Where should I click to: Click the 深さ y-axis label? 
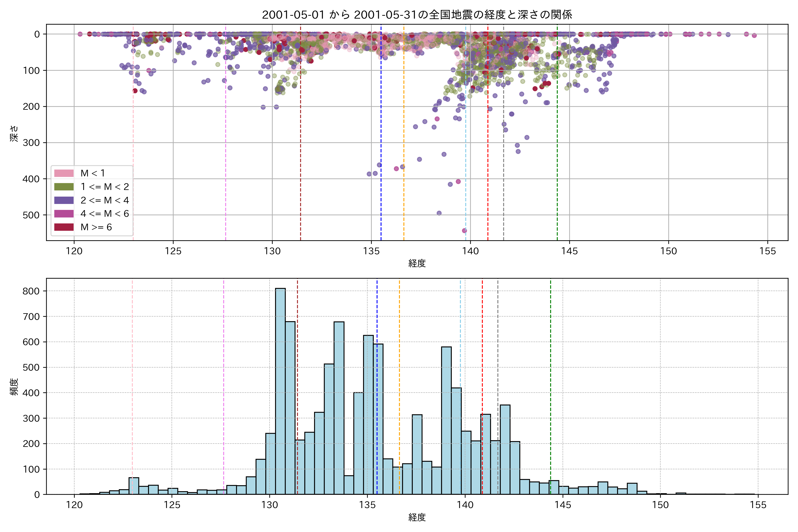coord(14,133)
